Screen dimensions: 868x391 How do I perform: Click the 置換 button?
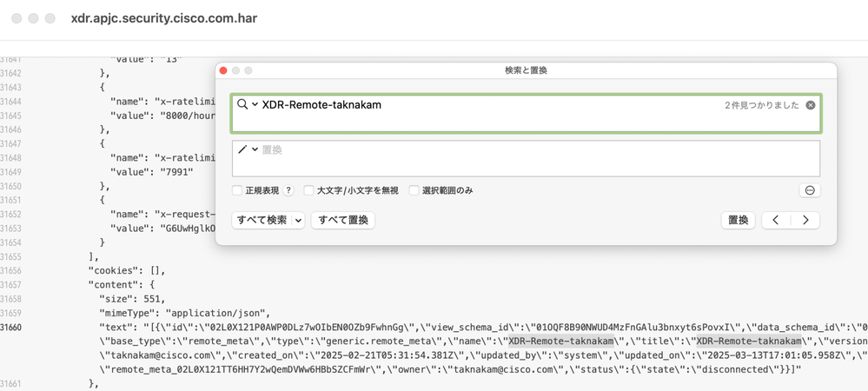[739, 221]
